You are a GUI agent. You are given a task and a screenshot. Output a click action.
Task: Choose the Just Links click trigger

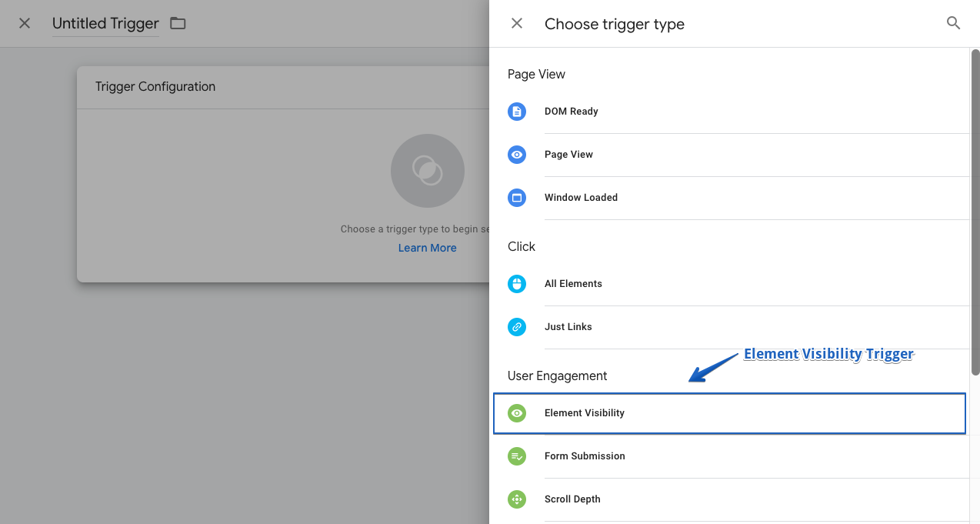[568, 327]
